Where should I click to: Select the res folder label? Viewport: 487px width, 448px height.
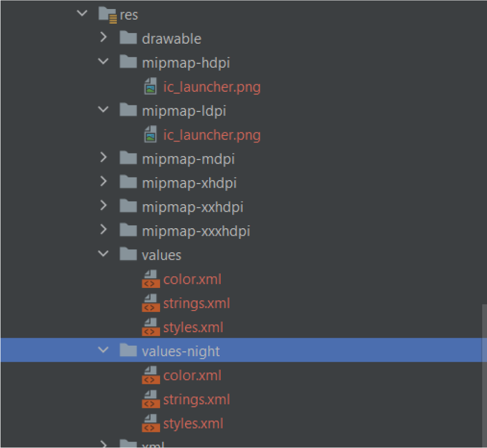tap(129, 15)
